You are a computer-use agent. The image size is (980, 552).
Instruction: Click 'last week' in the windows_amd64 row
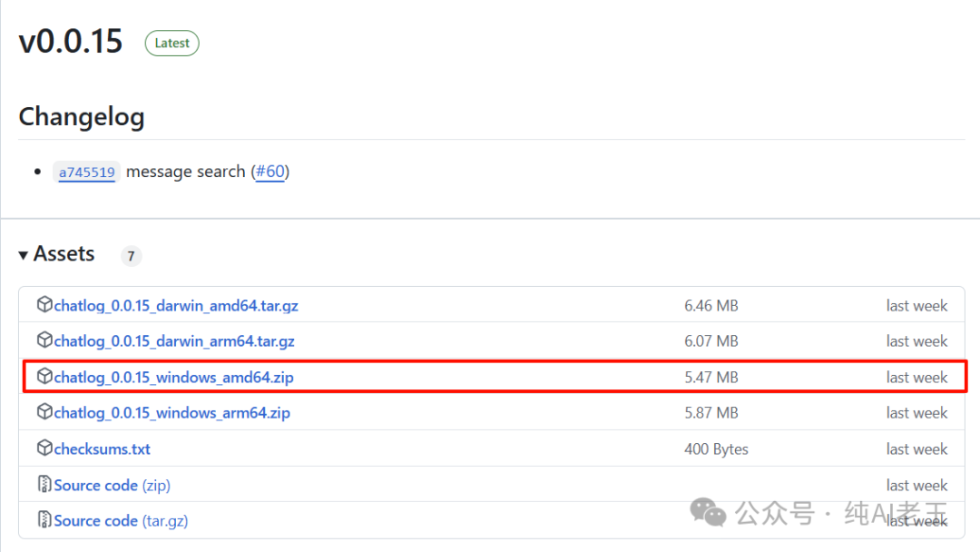tap(916, 378)
